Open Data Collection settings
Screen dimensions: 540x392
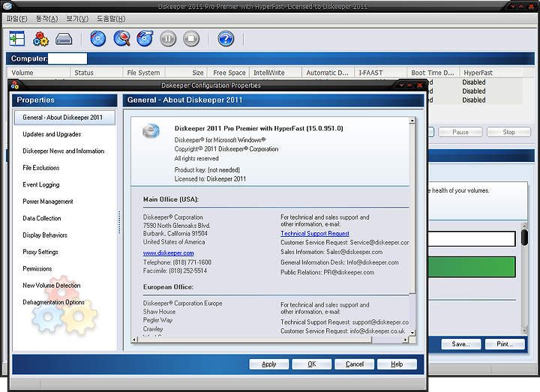[x=42, y=218]
